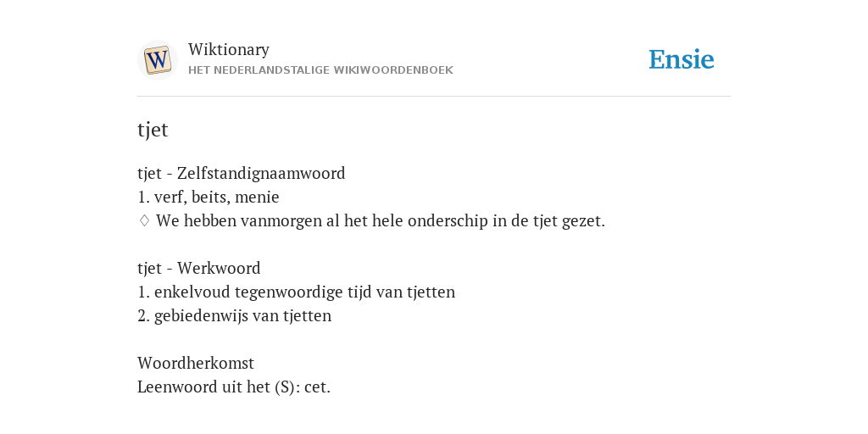Image resolution: width=868 pixels, height=434 pixels.
Task: Open the Ensie logo link
Action: (682, 59)
